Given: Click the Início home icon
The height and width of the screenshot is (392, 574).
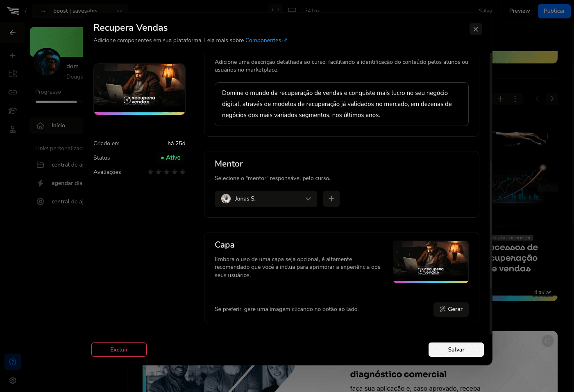Looking at the screenshot, I should (41, 126).
